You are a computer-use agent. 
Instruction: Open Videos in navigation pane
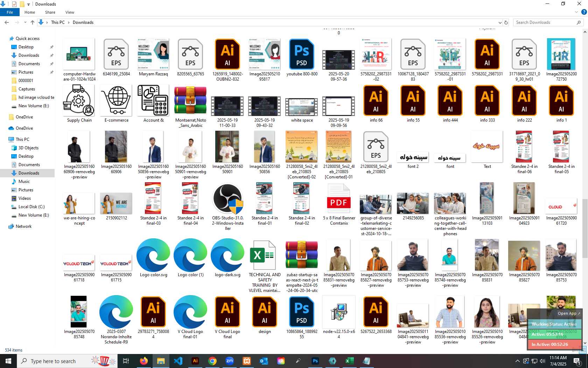pos(24,198)
